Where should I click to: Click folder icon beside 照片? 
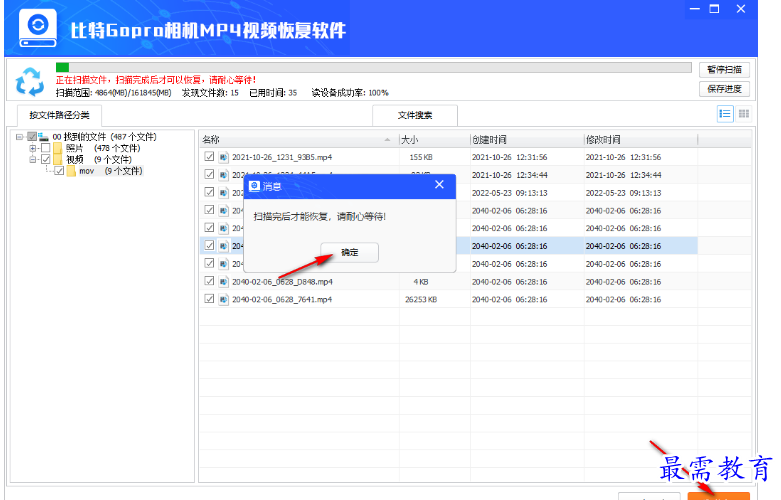point(58,148)
